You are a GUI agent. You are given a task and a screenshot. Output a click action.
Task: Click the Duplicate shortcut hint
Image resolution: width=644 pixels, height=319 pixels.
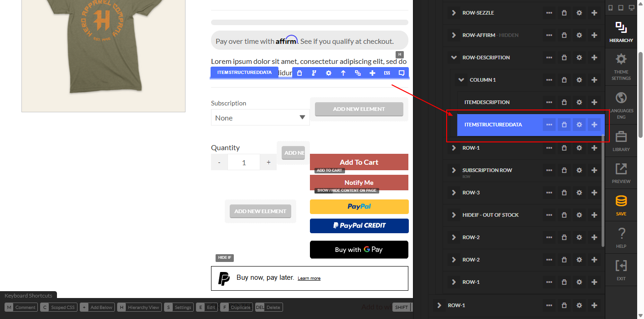point(236,307)
